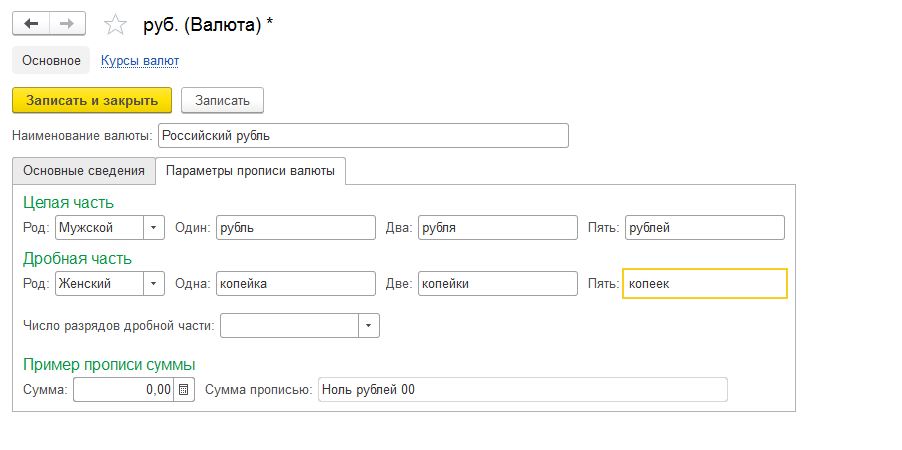Expand the Род dropdown showing Женский
Viewport: 902px width, 450px height.
[x=154, y=284]
